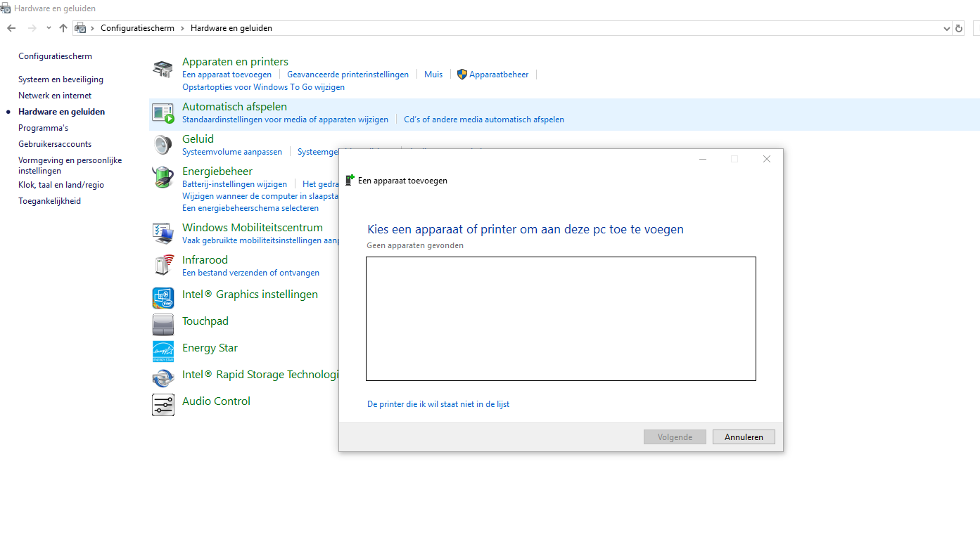Screen dimensions: 980x549
Task: Open Klok, taal en land/regio
Action: click(61, 185)
